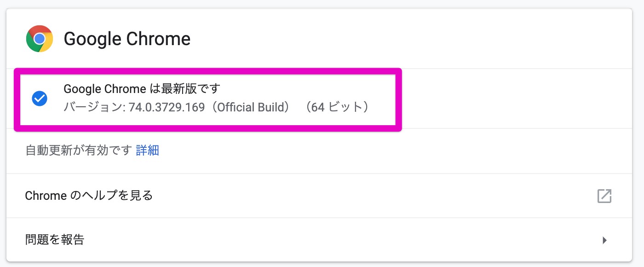Click the word Google in the large heading
644x267 pixels.
point(92,39)
